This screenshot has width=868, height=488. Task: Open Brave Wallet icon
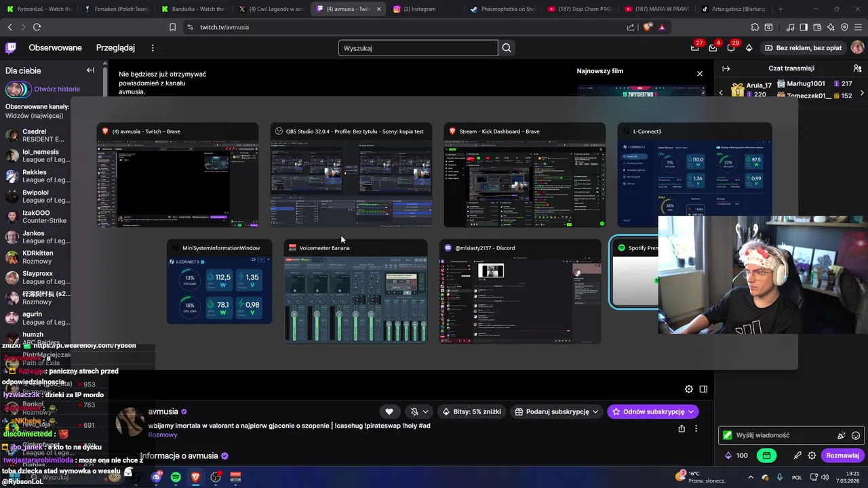tap(817, 27)
